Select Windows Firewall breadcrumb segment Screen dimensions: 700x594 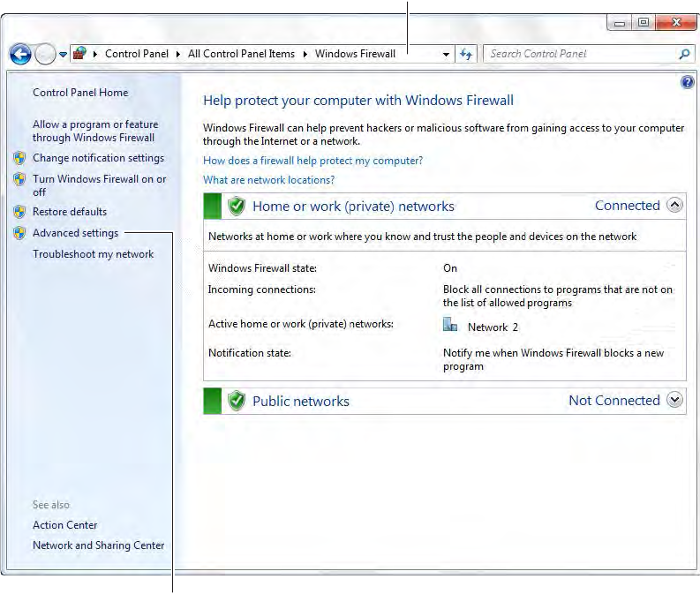coord(355,54)
